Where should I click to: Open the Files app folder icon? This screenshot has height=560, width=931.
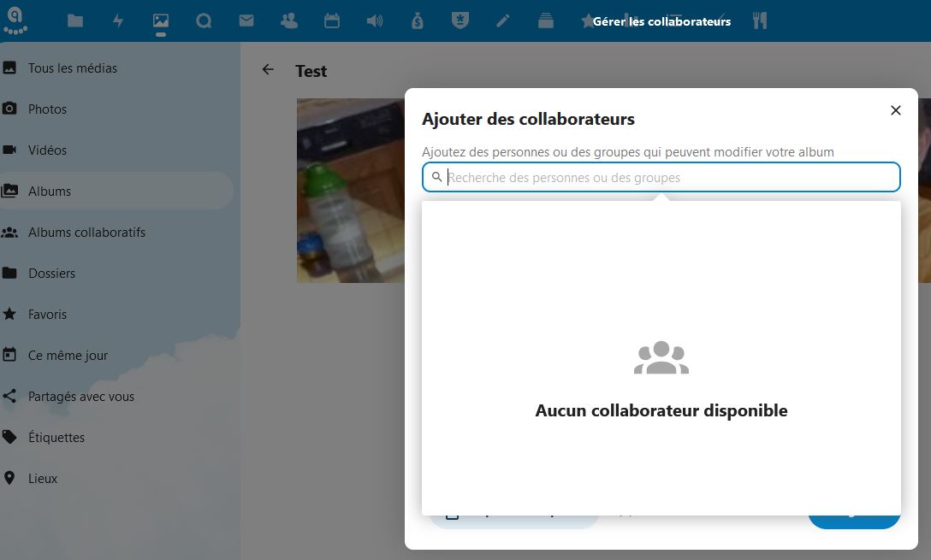[x=75, y=21]
